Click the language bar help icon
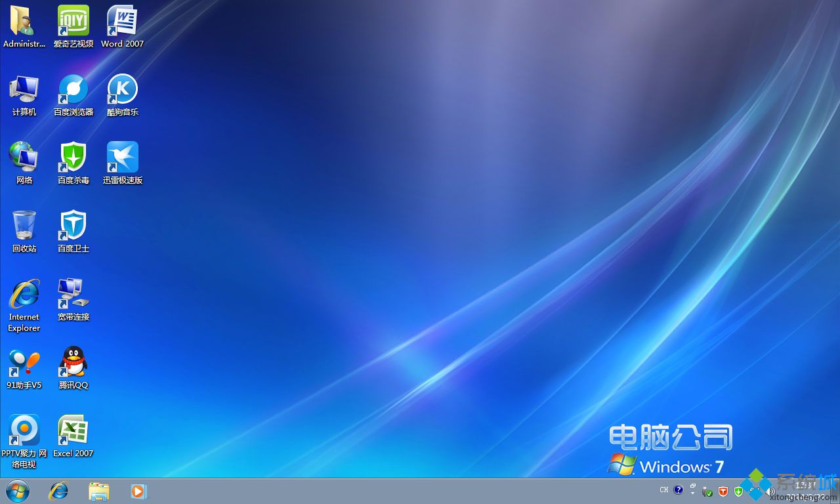Image resolution: width=840 pixels, height=504 pixels. point(678,490)
